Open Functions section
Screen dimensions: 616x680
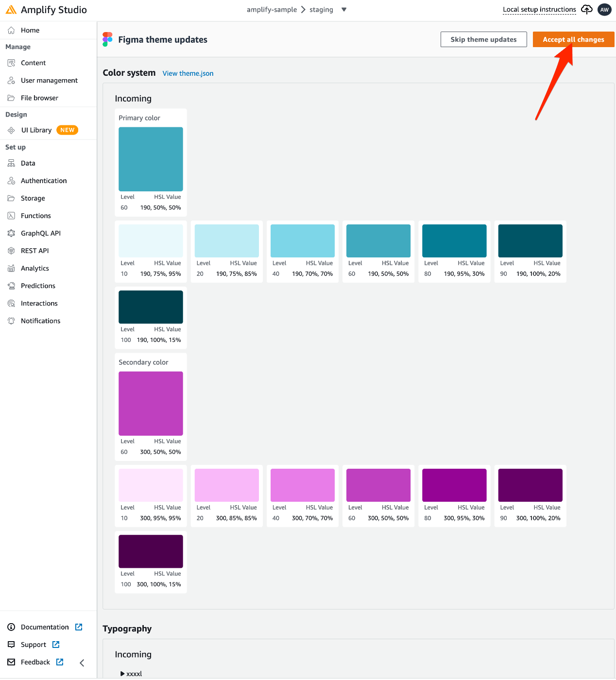[x=36, y=216]
